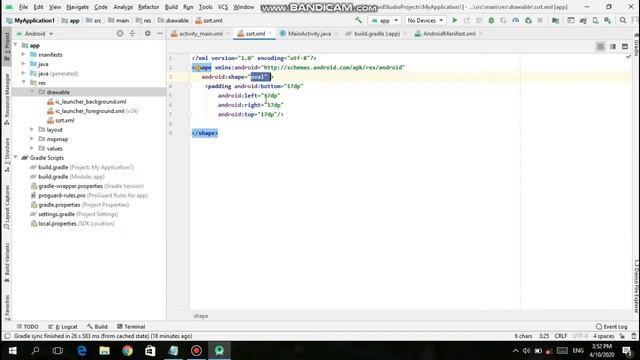Screen dimensions: 640x360
Task: Open the Build menu
Action: click(x=171, y=7)
